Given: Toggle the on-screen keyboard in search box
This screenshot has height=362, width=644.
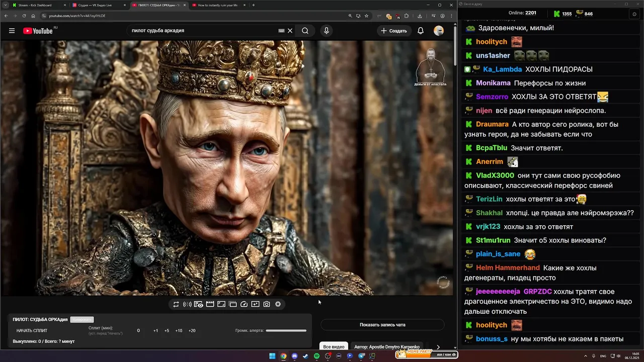Looking at the screenshot, I should point(281,31).
